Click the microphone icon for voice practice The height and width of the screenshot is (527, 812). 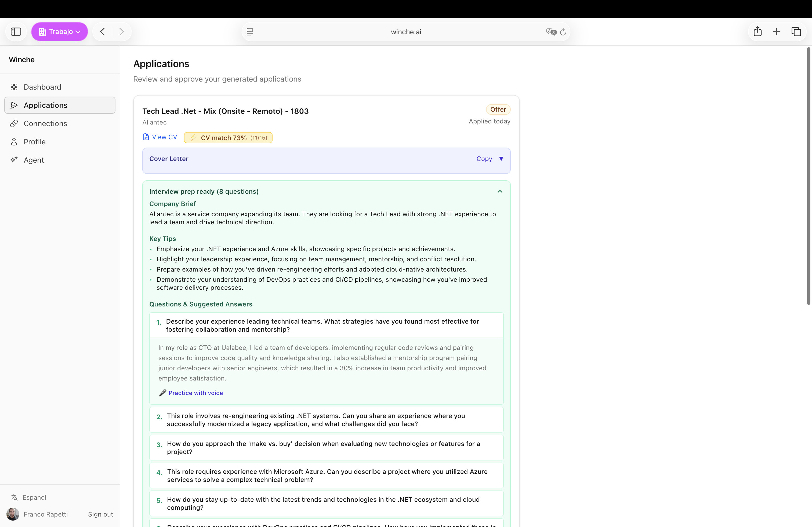click(163, 393)
